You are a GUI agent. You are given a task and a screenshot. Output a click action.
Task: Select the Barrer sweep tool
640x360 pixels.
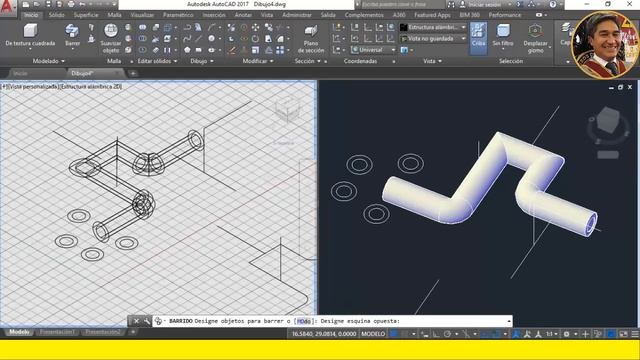click(72, 34)
